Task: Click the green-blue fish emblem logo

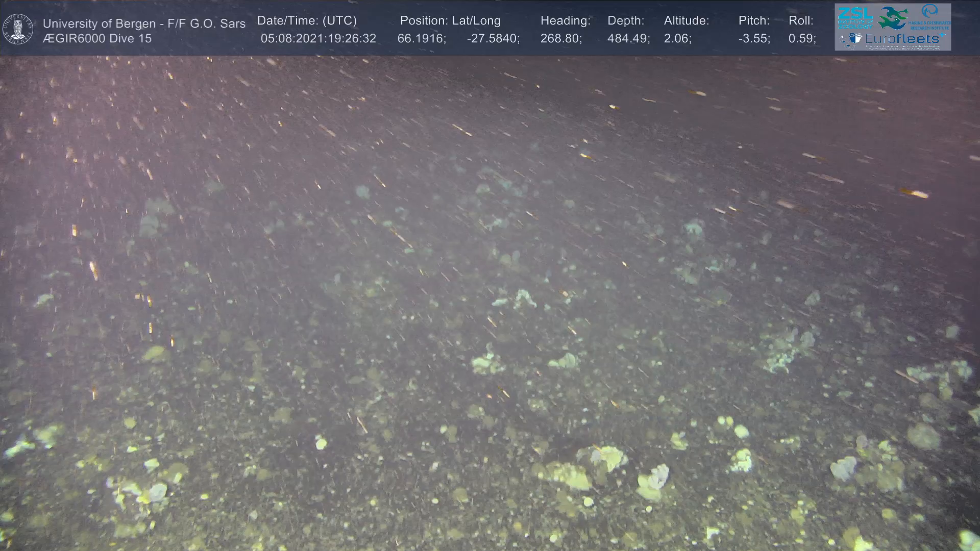Action: tap(892, 18)
